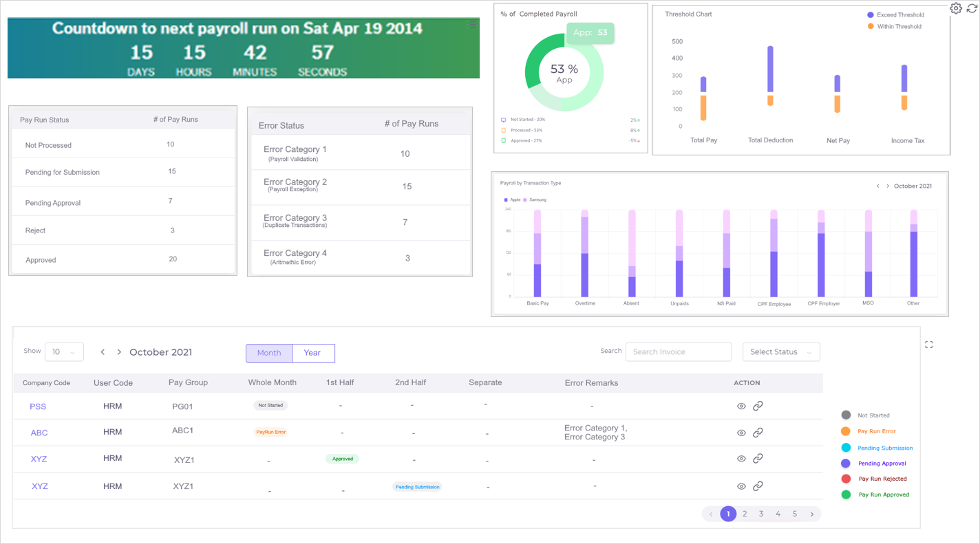Switch to Month view tab
Image resolution: width=980 pixels, height=544 pixels.
tap(269, 353)
